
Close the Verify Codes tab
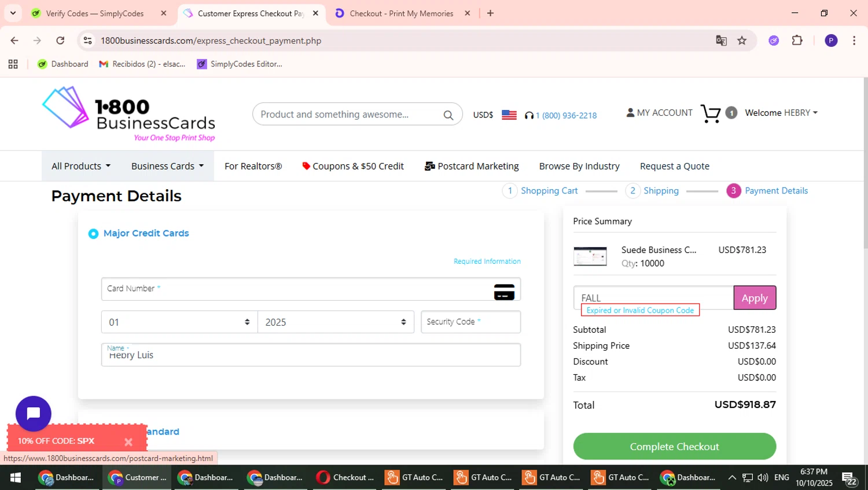coord(163,13)
